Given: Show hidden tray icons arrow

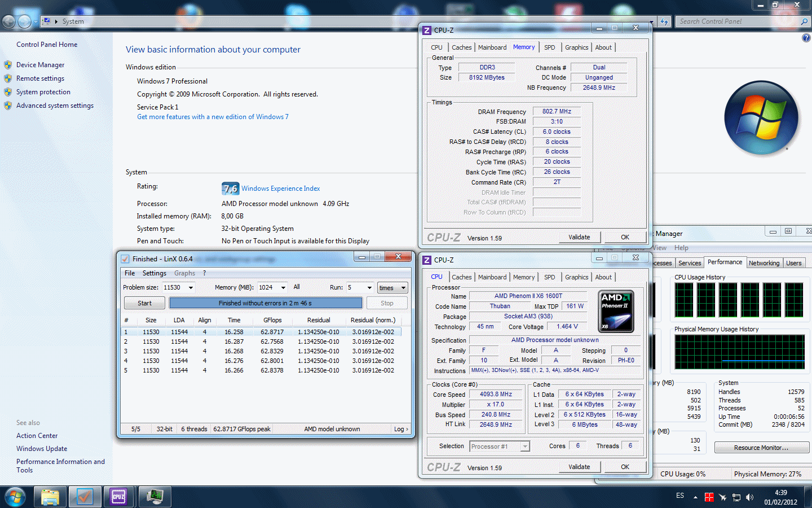Looking at the screenshot, I should coord(695,497).
